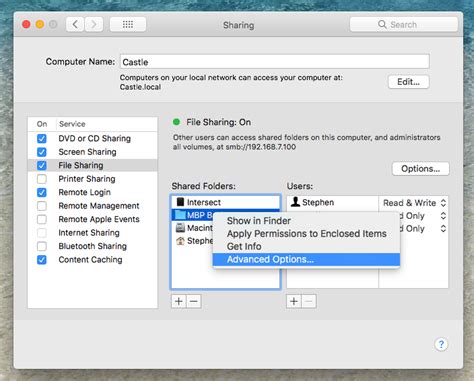Select the Screen Sharing service row
The width and height of the screenshot is (474, 381).
tap(93, 152)
